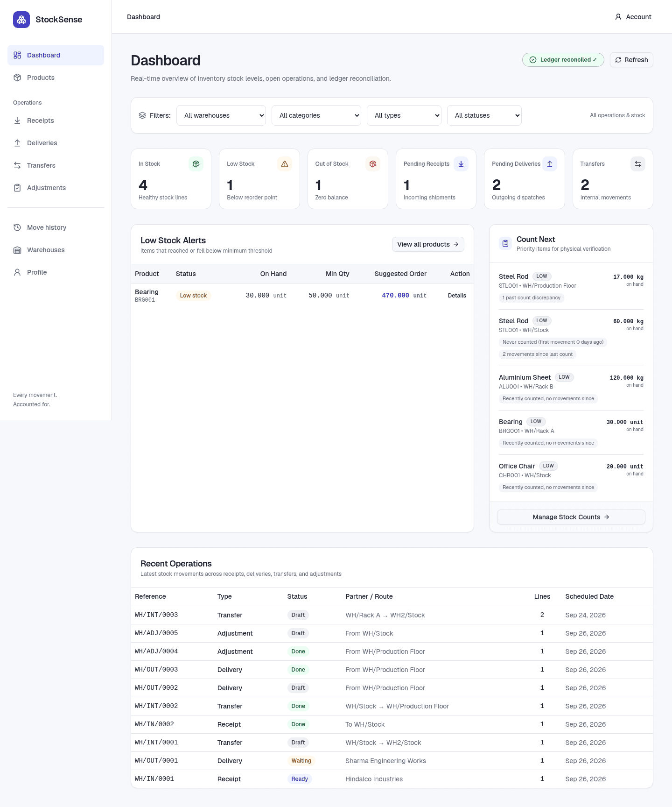This screenshot has width=672, height=807.
Task: Click Manage Stock Counts button
Action: click(x=571, y=517)
